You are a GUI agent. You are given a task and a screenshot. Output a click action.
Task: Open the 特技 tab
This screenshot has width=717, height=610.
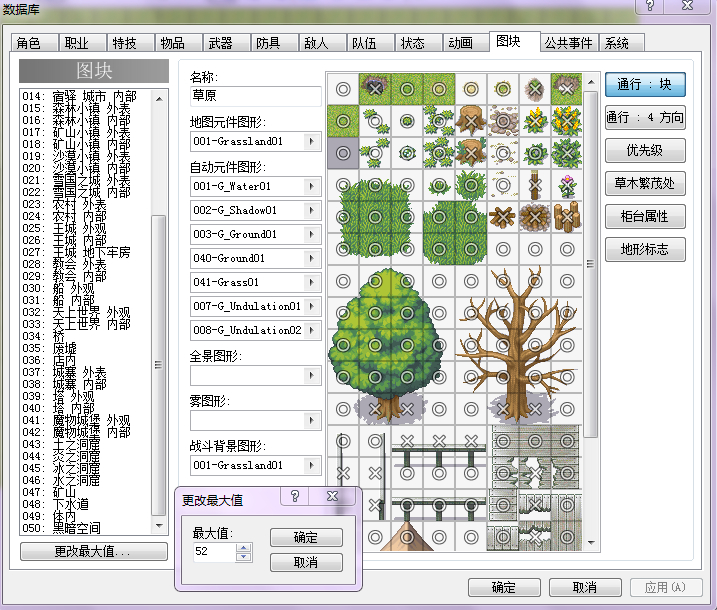[130, 43]
